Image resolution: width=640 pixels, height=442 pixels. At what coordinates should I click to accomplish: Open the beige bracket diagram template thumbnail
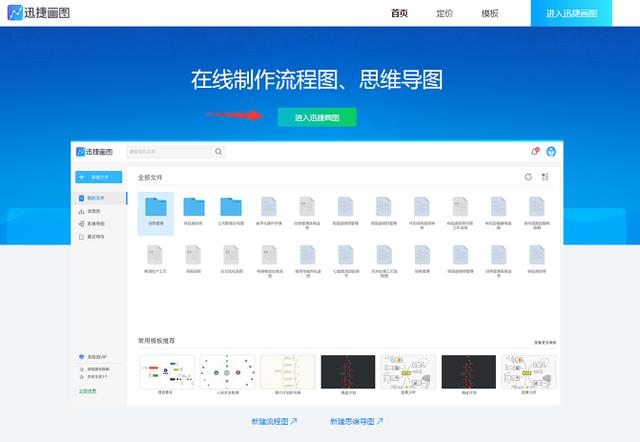[x=288, y=372]
